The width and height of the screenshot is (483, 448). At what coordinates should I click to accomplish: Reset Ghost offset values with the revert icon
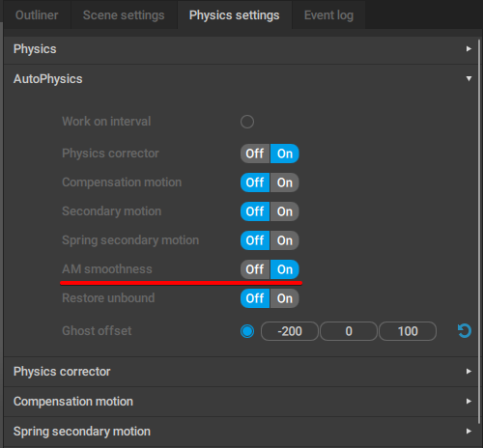coord(465,331)
